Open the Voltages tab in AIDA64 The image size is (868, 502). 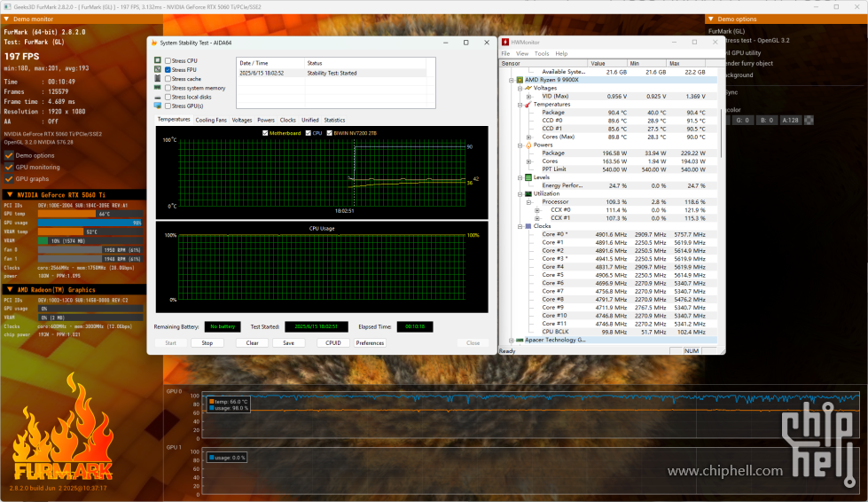242,120
